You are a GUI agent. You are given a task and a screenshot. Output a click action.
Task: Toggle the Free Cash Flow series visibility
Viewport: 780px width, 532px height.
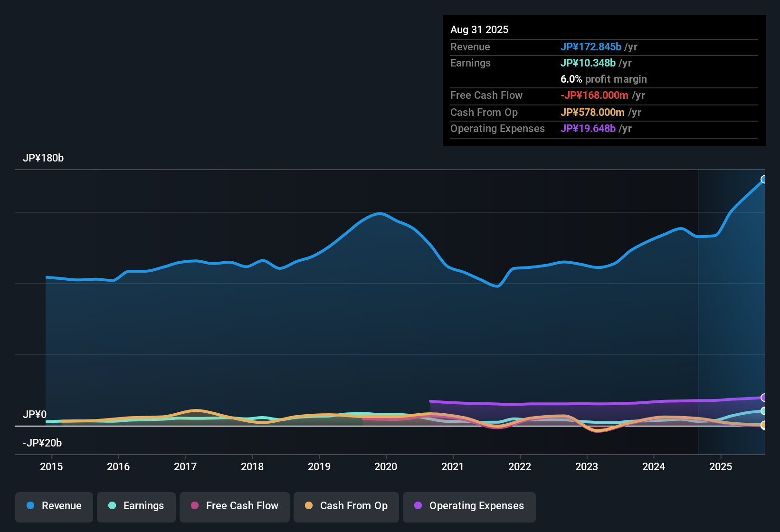pyautogui.click(x=234, y=506)
